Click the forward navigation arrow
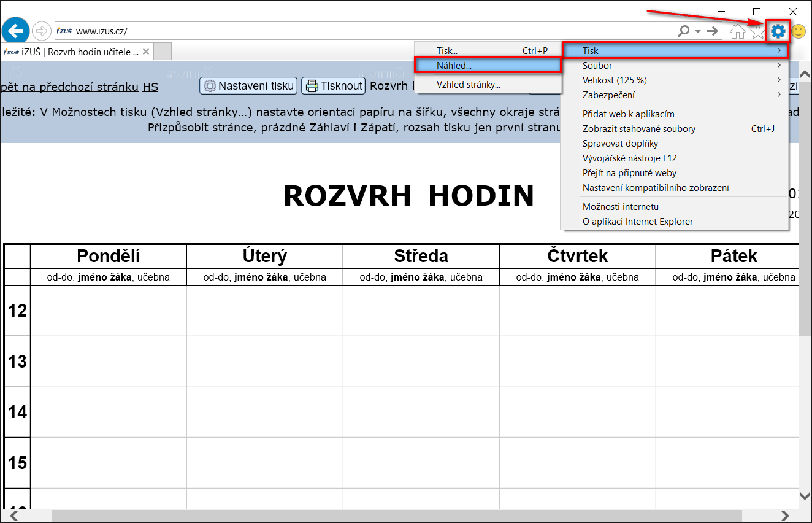Screen dimensions: 812x523 point(42,31)
